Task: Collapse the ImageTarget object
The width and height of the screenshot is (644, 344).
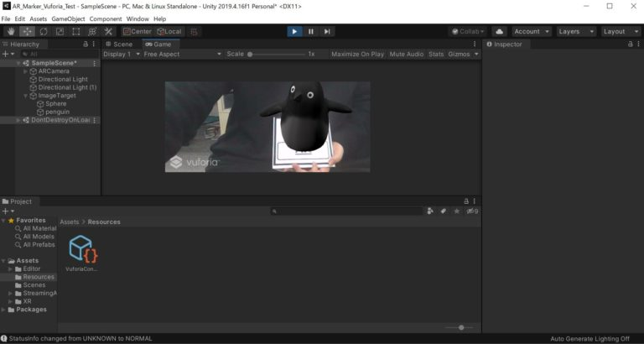Action: point(25,96)
